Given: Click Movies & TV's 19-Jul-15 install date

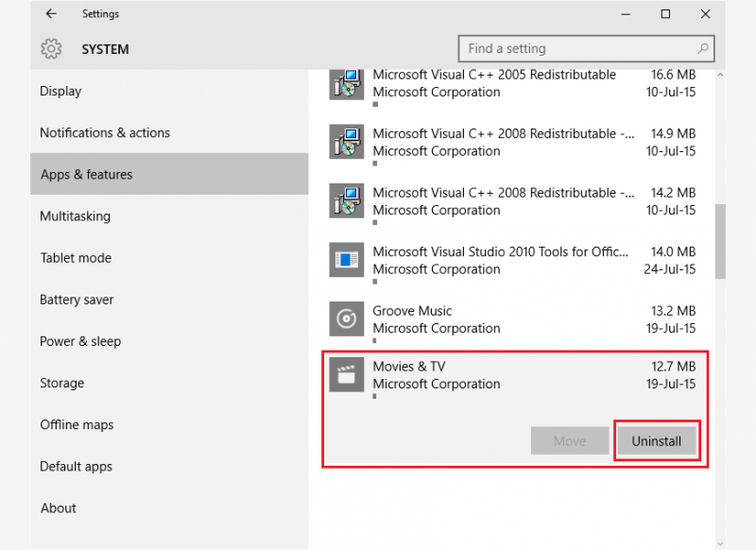Looking at the screenshot, I should [x=671, y=384].
